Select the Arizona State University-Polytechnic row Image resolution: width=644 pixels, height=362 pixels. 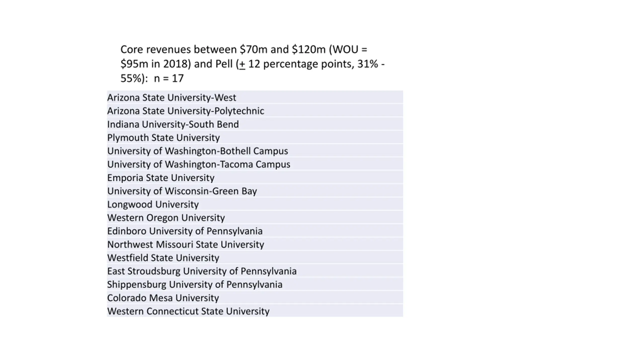pyautogui.click(x=186, y=111)
